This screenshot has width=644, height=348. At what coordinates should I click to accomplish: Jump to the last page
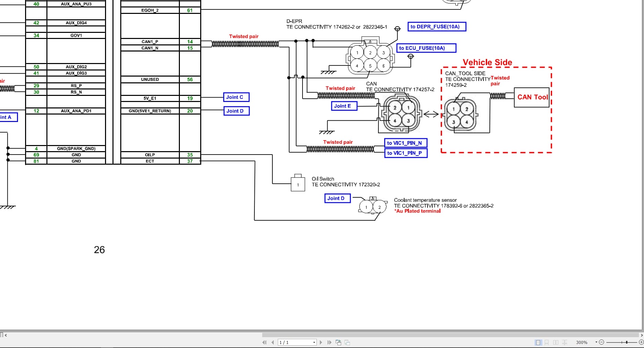point(329,343)
